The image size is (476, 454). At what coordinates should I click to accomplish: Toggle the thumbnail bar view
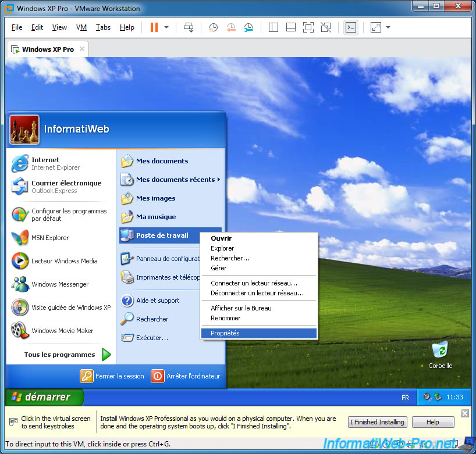tap(291, 27)
